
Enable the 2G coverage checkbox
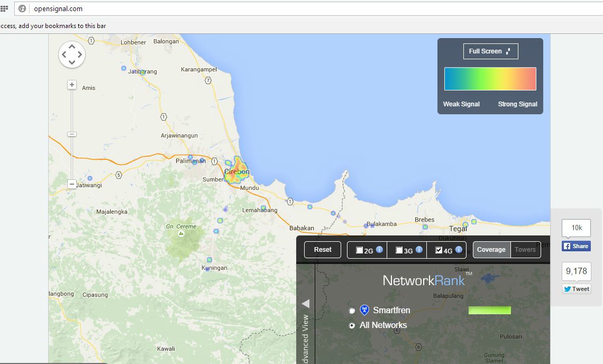[360, 250]
